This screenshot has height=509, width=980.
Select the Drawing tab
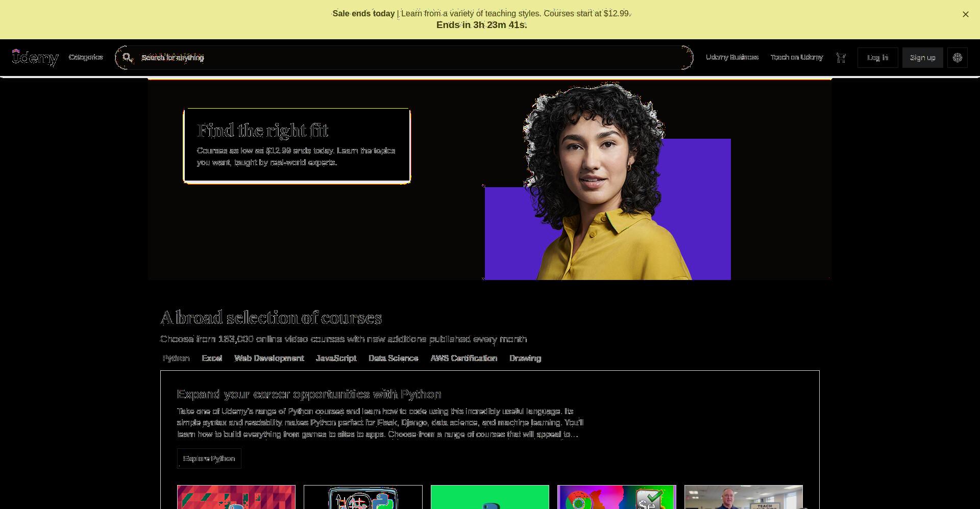[x=525, y=358]
